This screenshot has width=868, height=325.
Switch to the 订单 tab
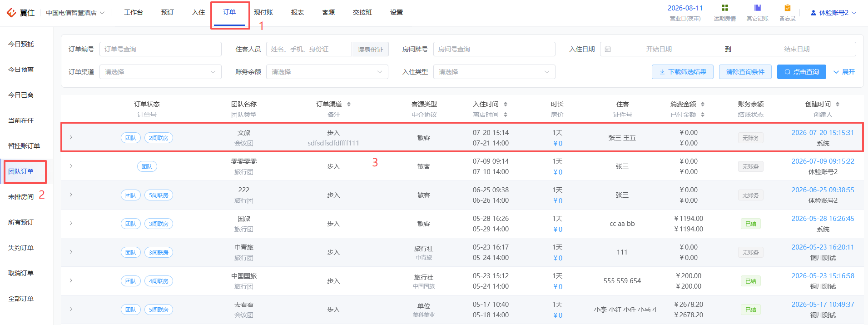tap(229, 12)
